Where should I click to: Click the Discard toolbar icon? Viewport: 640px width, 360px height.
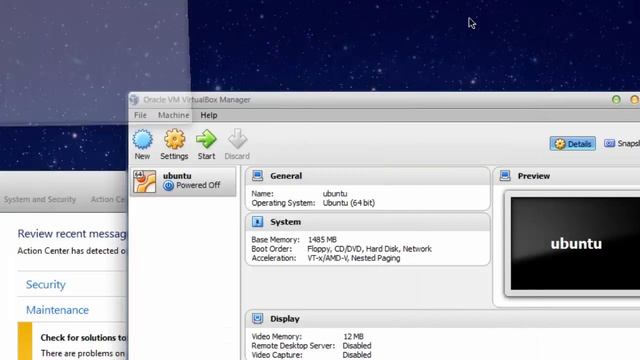coord(237,140)
